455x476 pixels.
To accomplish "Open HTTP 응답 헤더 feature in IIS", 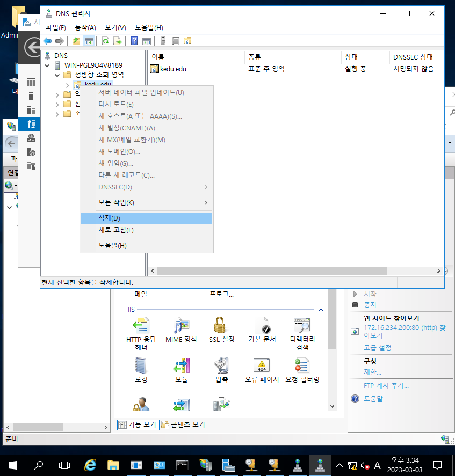I will (x=141, y=333).
